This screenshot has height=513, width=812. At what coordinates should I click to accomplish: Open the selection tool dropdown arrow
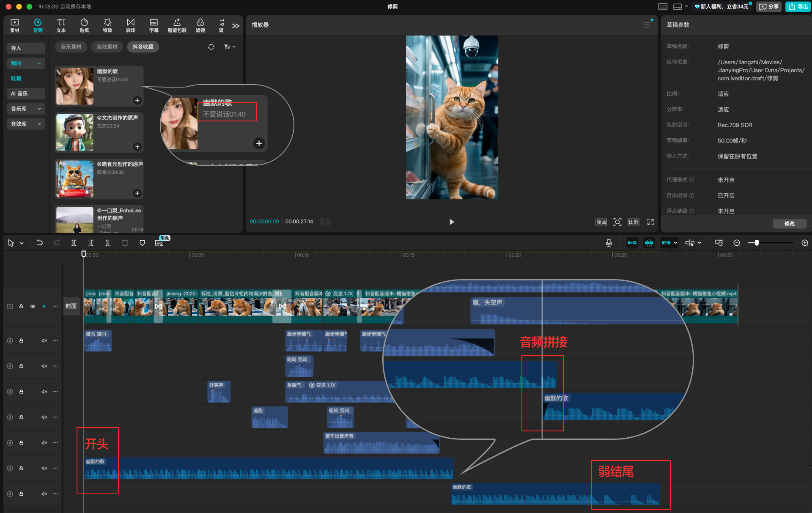click(22, 243)
